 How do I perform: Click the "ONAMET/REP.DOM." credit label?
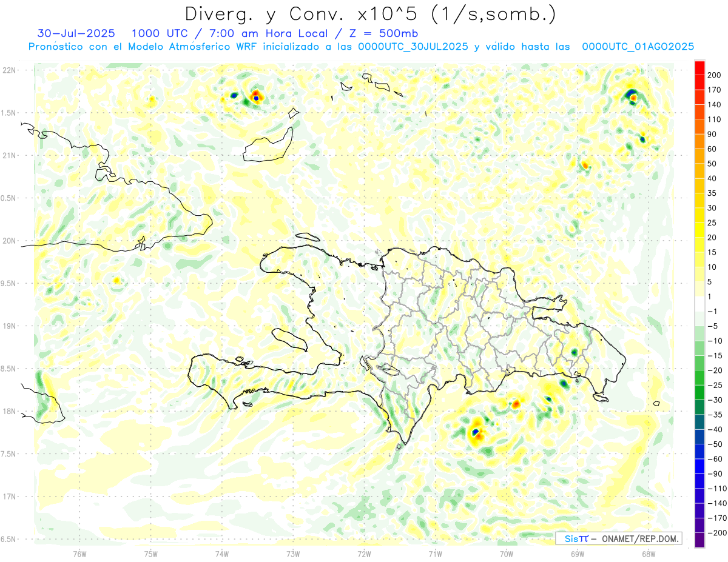tap(641, 538)
